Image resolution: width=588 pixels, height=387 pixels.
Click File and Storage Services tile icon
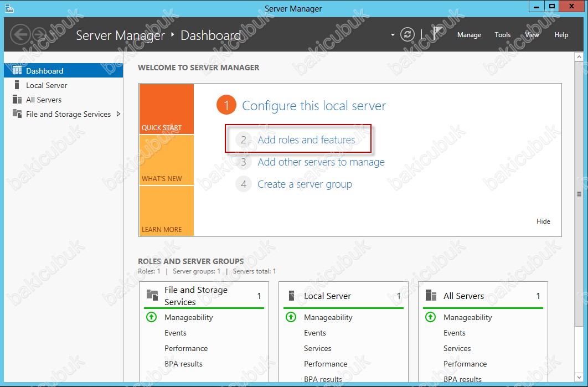pos(152,295)
